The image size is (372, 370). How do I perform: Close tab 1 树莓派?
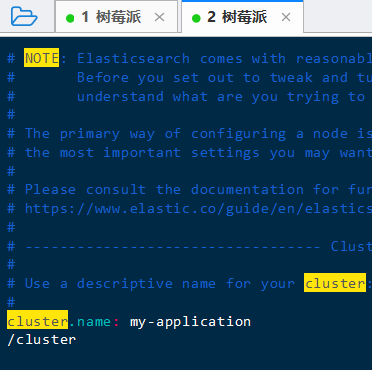(x=160, y=17)
